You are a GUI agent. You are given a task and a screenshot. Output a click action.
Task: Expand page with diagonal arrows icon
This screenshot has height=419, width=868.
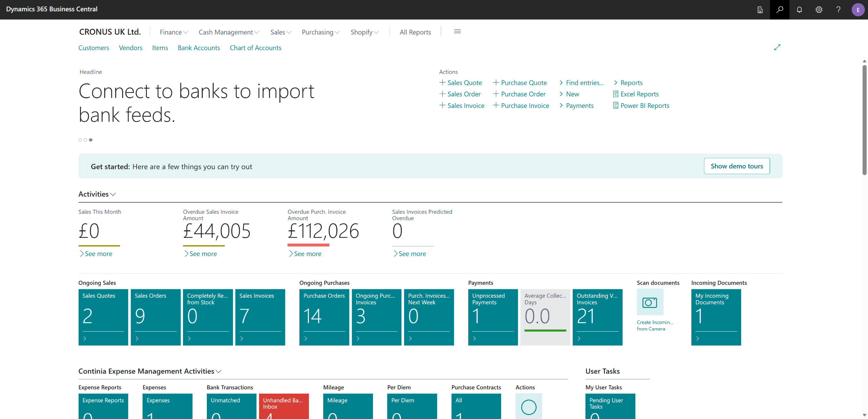pos(777,47)
